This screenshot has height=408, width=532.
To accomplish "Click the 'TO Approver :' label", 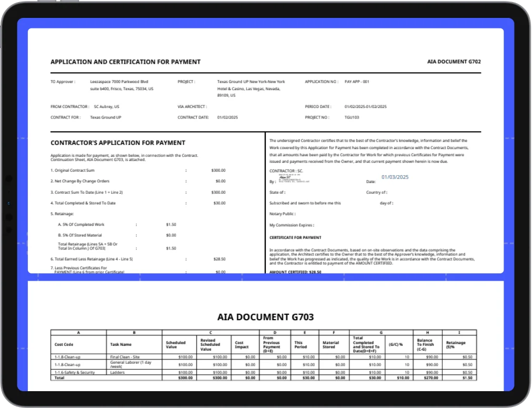I will coord(63,82).
